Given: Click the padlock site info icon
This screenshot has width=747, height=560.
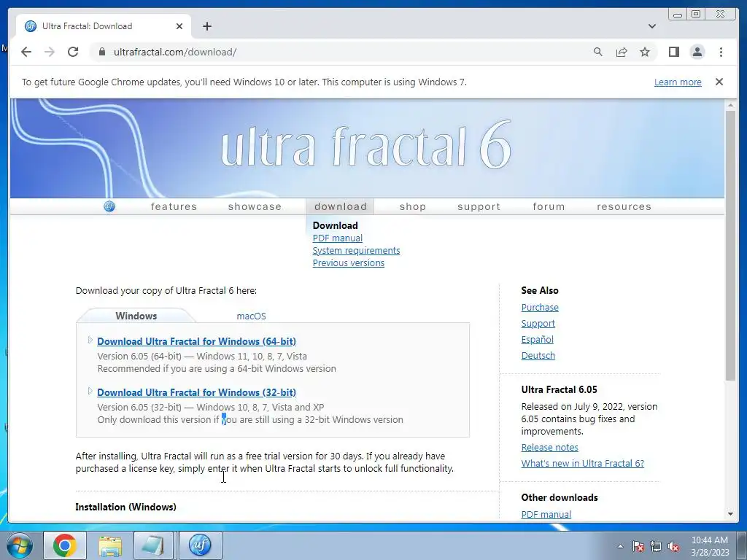Looking at the screenshot, I should click(x=102, y=52).
